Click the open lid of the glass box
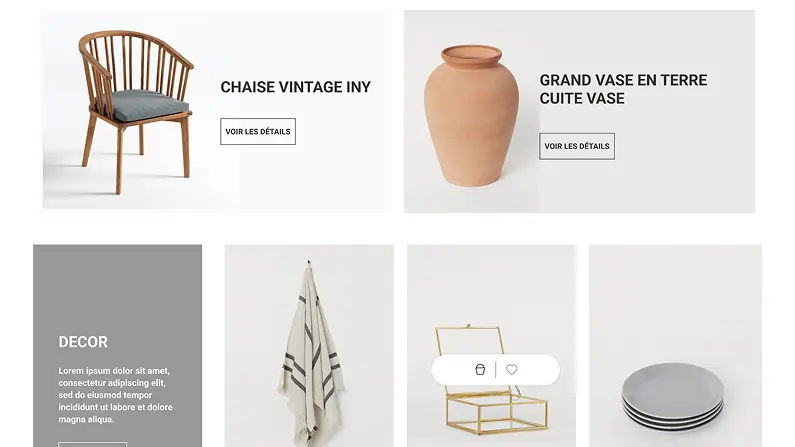Screen dimensions: 795x447 [x=469, y=340]
